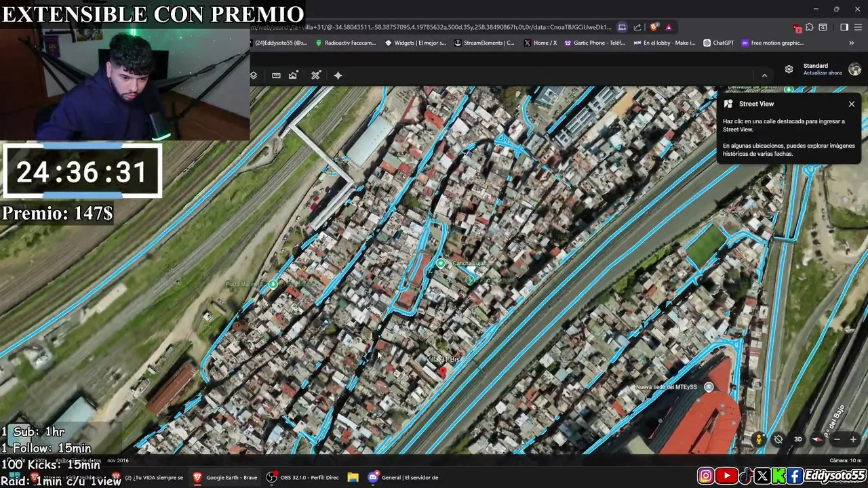Open Google Earth settings gear
The width and height of the screenshot is (868, 488).
pos(789,69)
